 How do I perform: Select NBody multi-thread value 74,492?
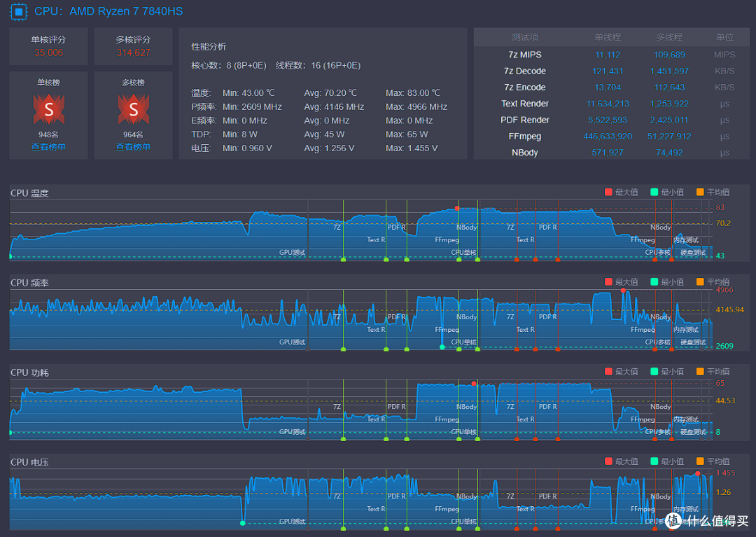coord(669,153)
